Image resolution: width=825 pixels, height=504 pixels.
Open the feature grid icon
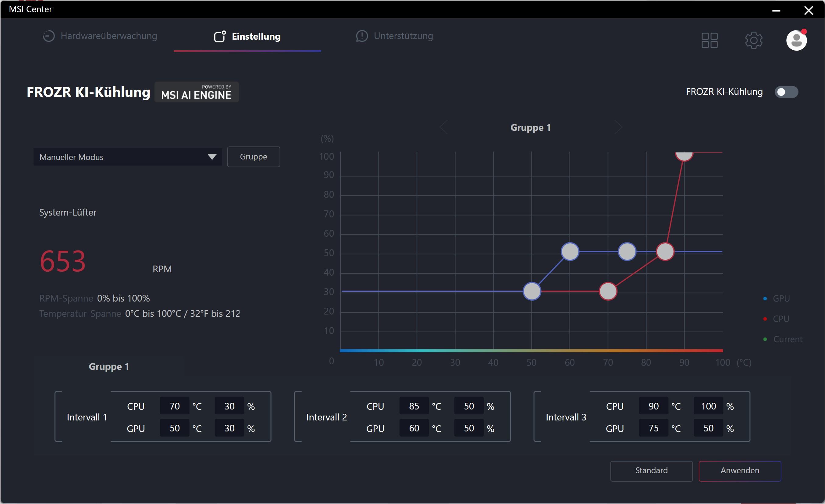point(709,41)
